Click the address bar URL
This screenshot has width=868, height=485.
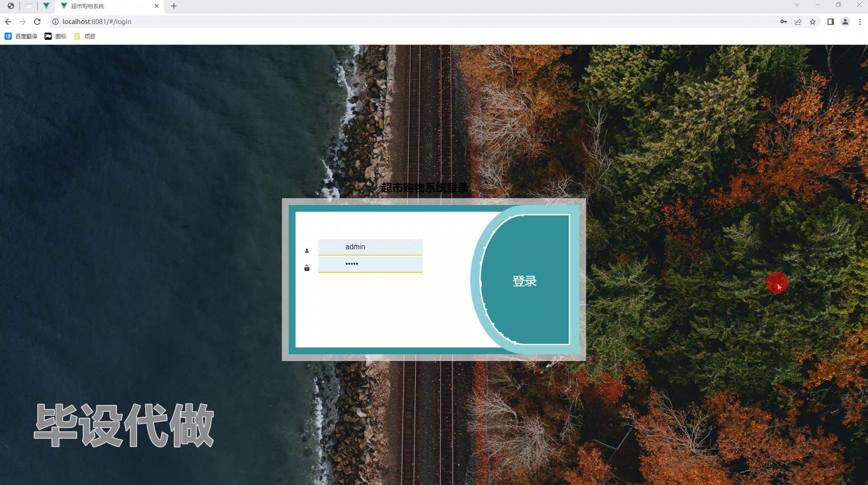point(97,22)
